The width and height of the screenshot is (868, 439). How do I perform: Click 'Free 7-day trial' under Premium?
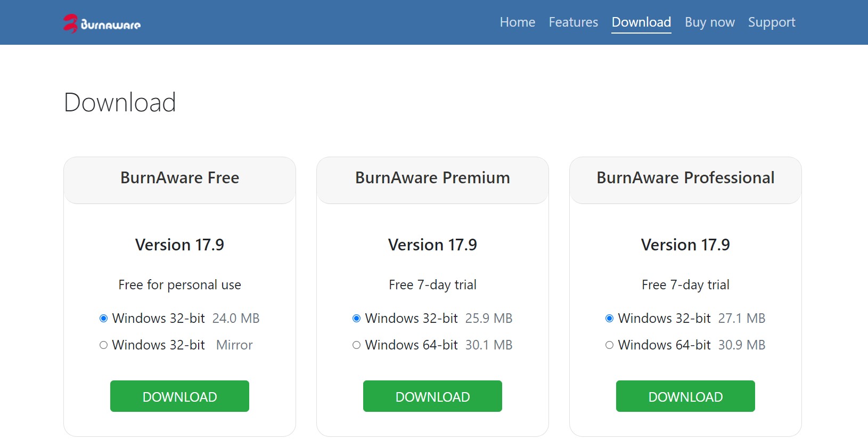432,285
